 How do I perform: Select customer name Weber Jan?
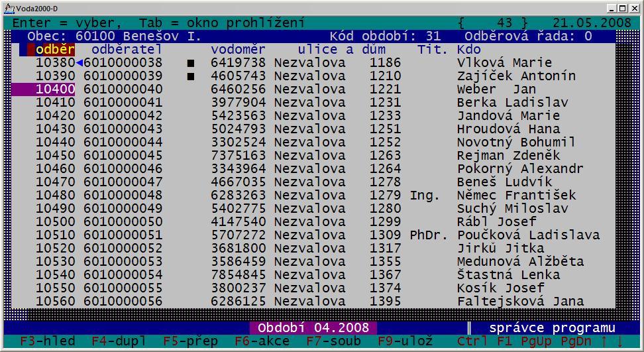coord(496,89)
